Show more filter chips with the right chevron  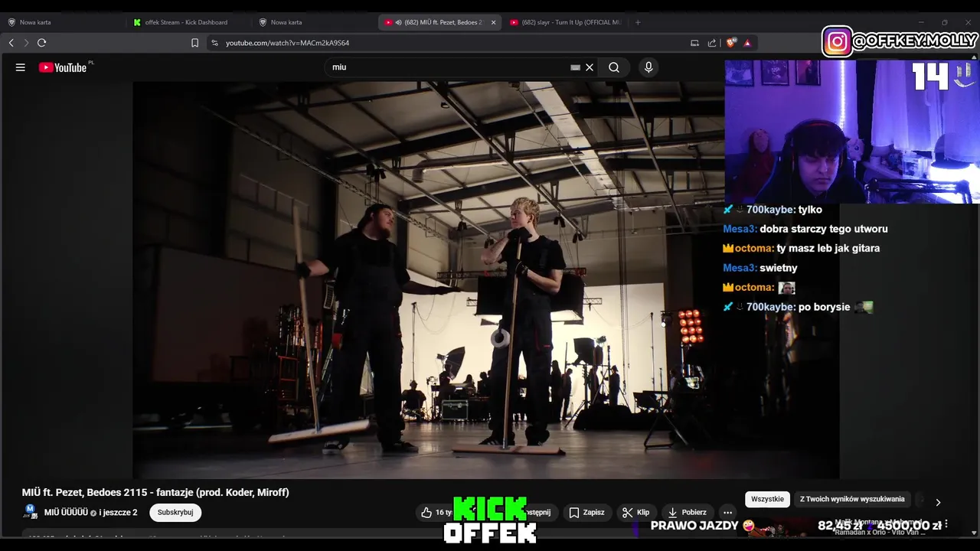coord(938,502)
